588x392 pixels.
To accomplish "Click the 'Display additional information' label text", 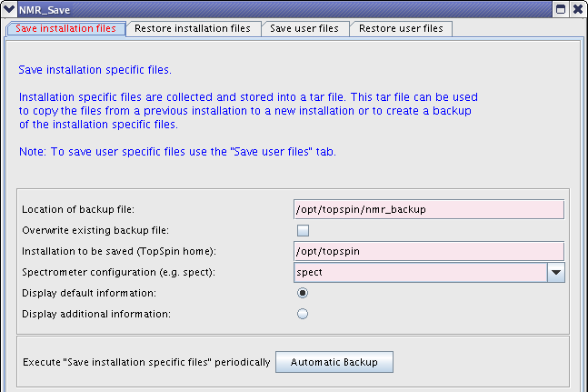I will pyautogui.click(x=95, y=314).
